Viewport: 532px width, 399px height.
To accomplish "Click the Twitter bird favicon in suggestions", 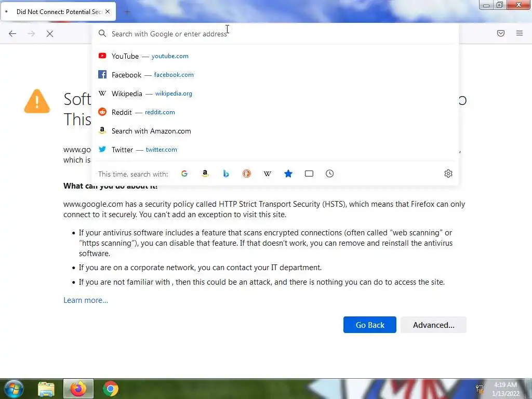I will tap(102, 149).
